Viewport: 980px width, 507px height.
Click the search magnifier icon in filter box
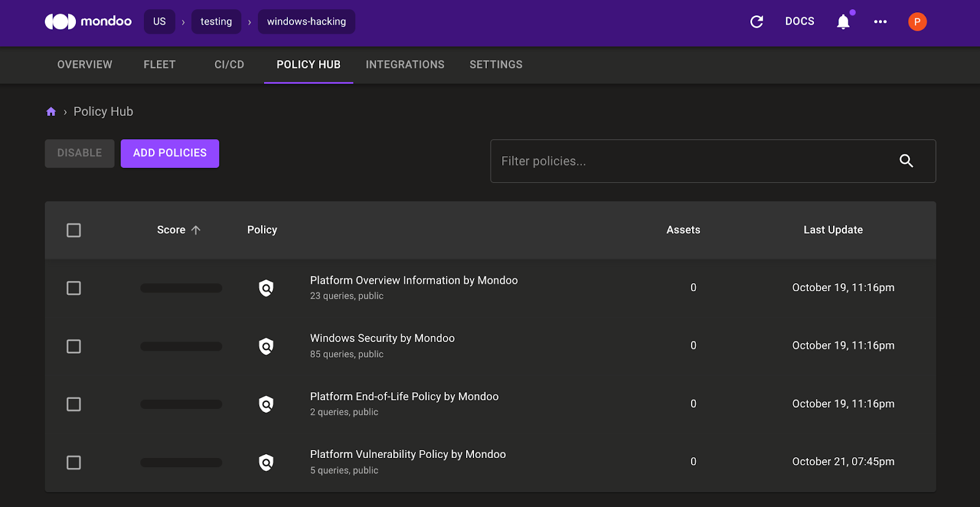[907, 161]
